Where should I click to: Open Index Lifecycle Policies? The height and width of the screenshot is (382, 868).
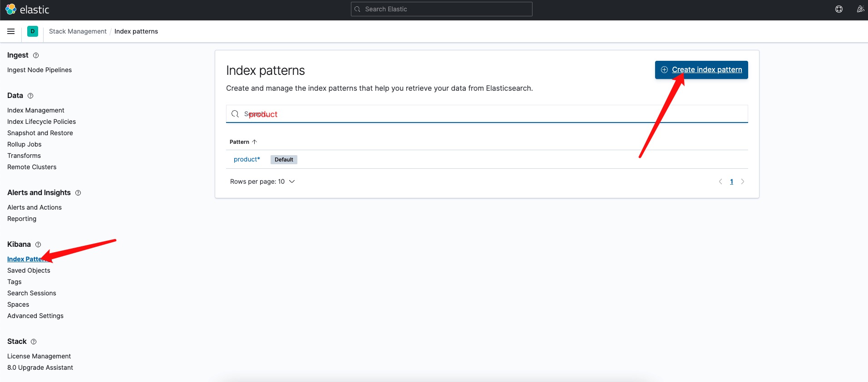pos(42,122)
